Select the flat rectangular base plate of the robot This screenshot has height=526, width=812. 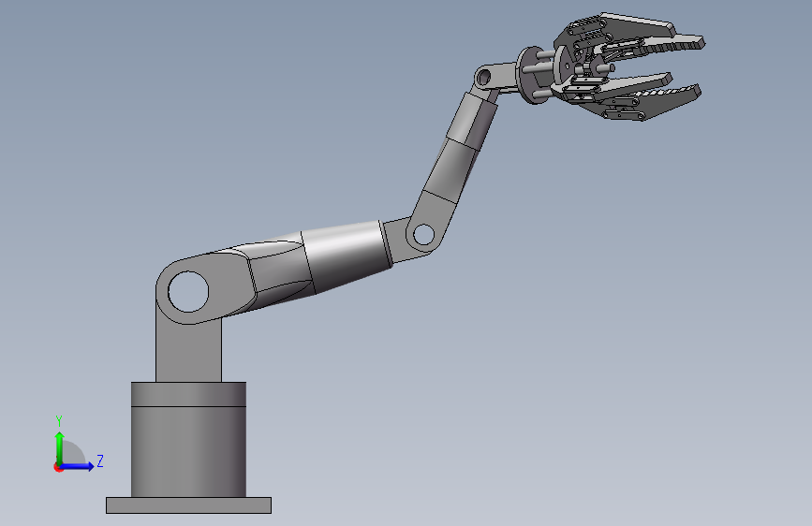click(188, 505)
